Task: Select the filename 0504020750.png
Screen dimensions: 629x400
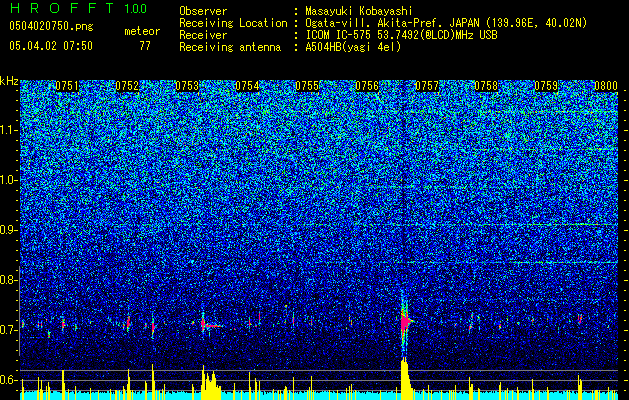Action: [51, 26]
